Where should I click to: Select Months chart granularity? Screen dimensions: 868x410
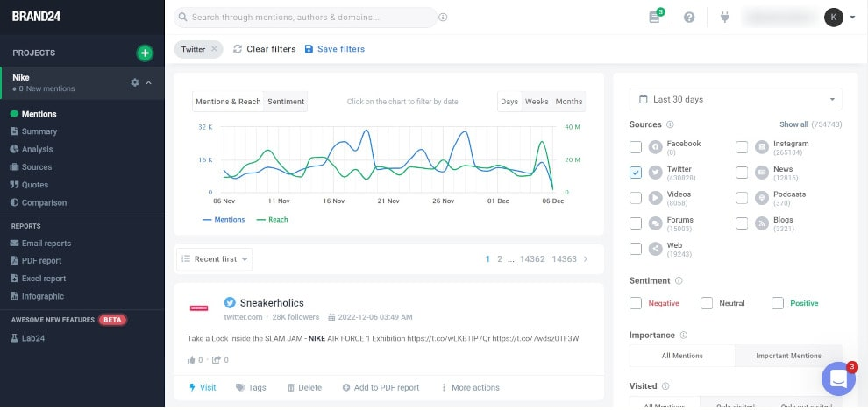(x=568, y=102)
